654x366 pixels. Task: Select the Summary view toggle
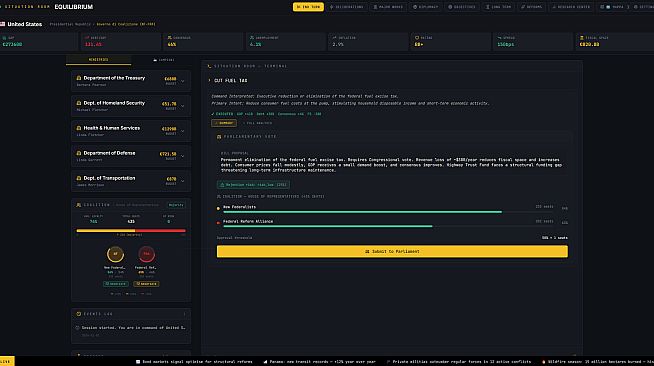coord(224,123)
